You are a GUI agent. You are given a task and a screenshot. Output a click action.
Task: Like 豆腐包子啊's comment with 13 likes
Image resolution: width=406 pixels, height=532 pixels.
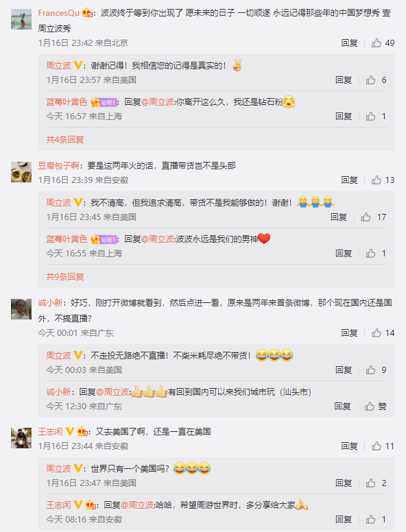376,180
